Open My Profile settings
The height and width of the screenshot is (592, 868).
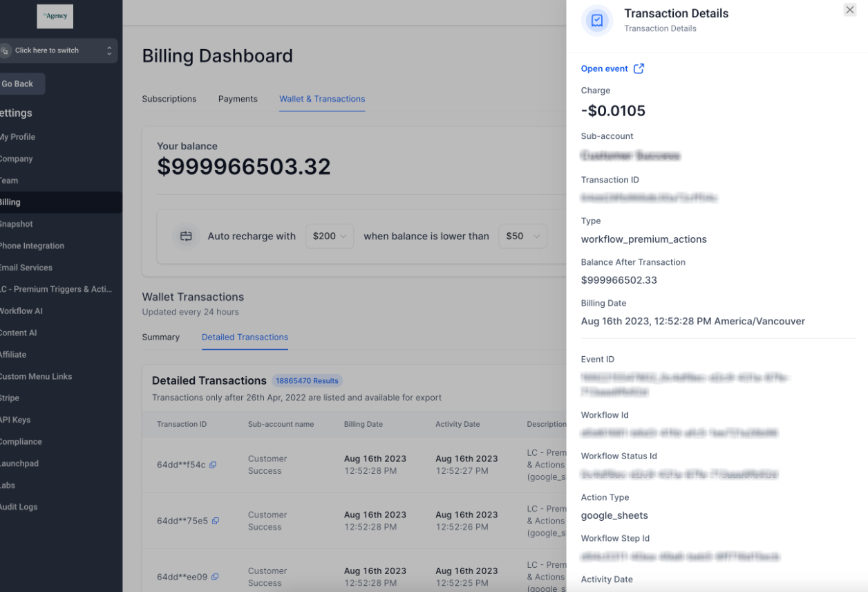[18, 137]
